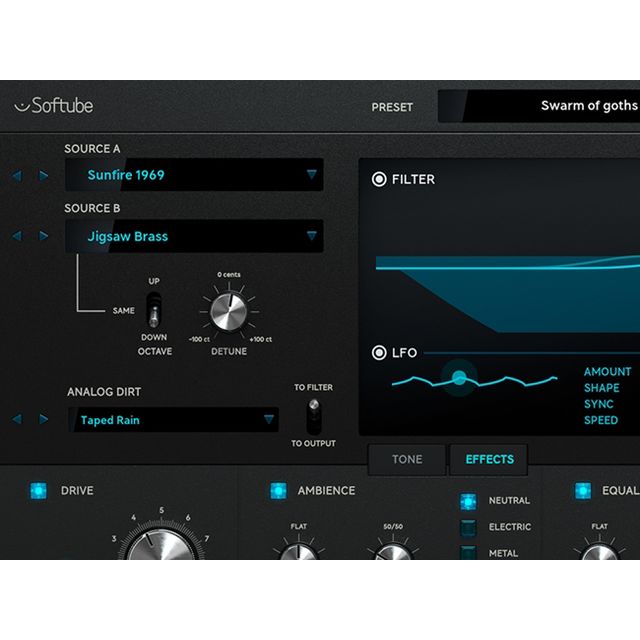Image resolution: width=640 pixels, height=640 pixels.
Task: Select the NEUTRAL ambience mode
Action: [468, 501]
